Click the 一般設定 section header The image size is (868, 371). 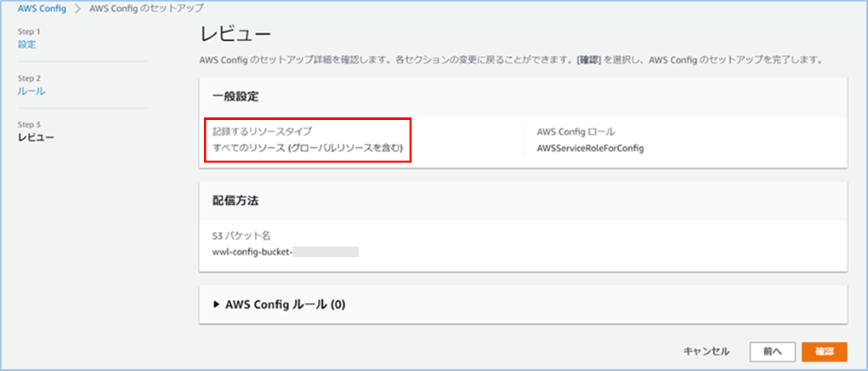[x=237, y=96]
